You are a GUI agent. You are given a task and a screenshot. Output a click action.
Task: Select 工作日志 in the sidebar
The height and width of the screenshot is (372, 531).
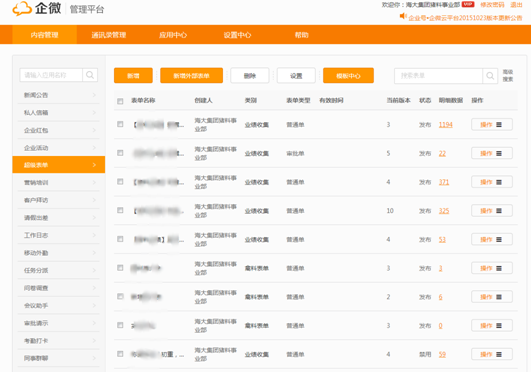coord(59,235)
